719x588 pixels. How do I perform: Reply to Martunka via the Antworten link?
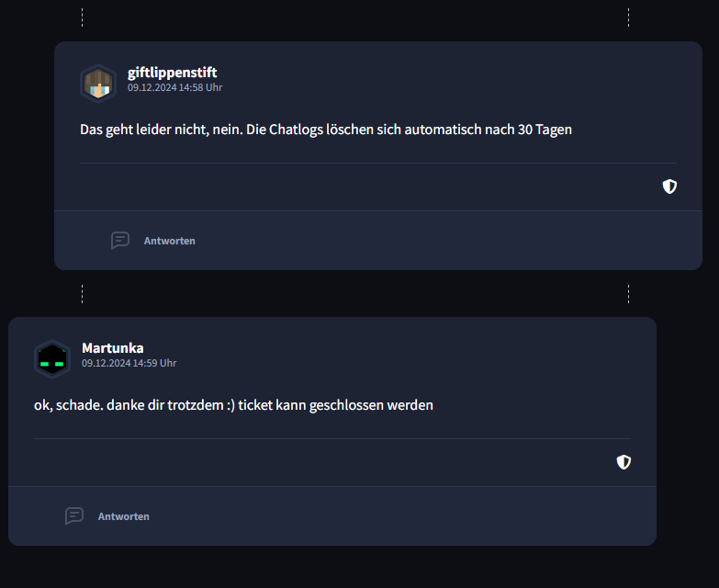(124, 516)
